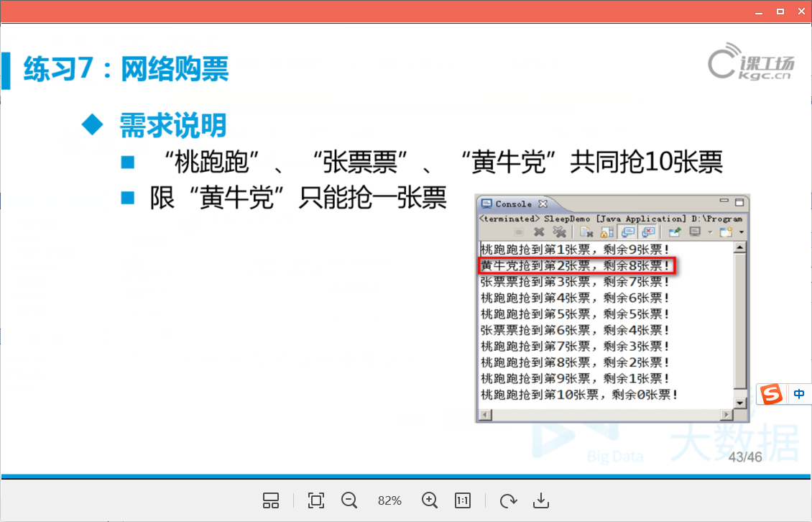
Task: Zoom in with the plus magnifier
Action: click(430, 500)
